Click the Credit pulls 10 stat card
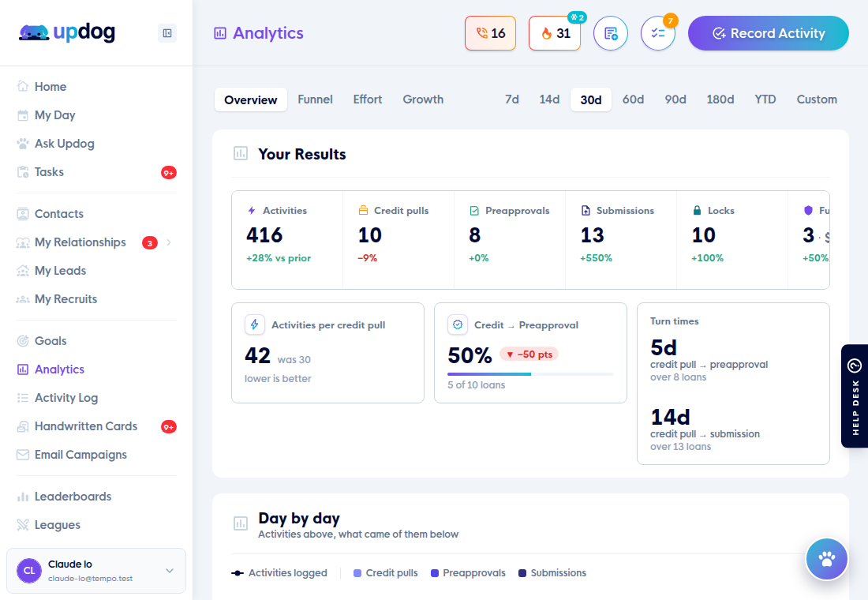The image size is (868, 600). point(398,240)
